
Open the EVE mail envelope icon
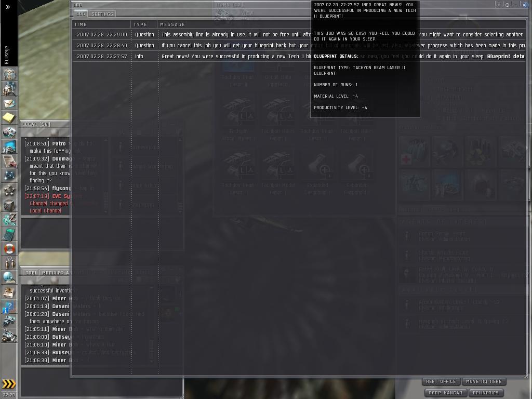coord(9,103)
